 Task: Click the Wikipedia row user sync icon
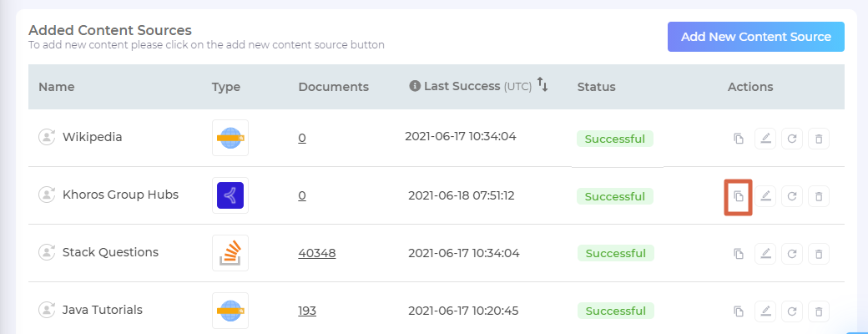pos(47,137)
